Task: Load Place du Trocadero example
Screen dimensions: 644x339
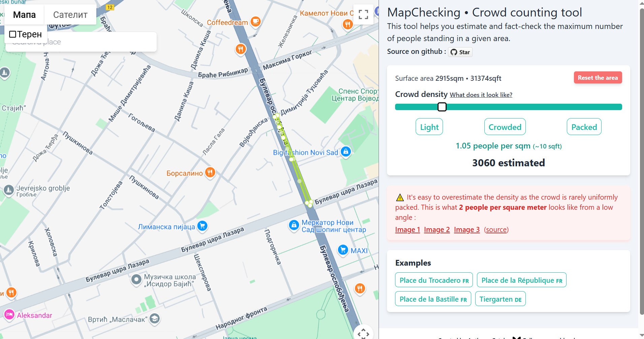Action: point(434,280)
